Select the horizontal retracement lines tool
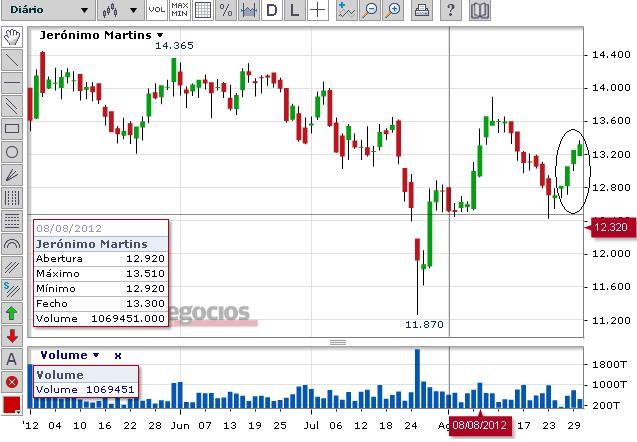637x442 pixels. (x=12, y=221)
